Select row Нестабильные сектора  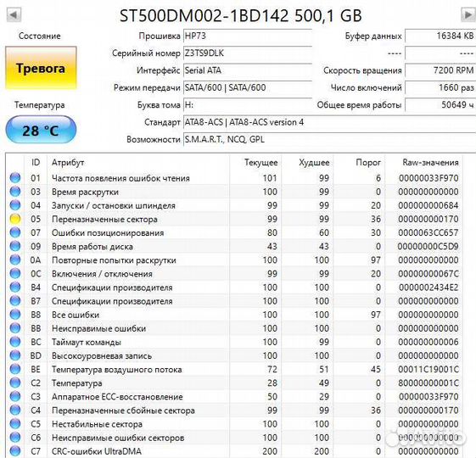(234, 424)
